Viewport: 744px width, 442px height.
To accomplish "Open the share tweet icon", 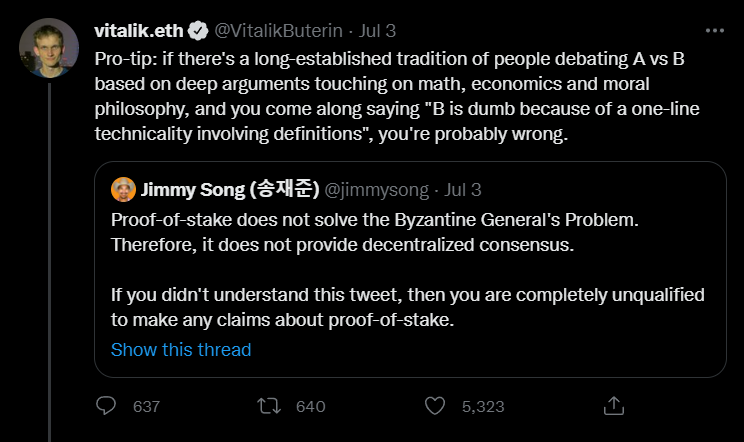I will 614,406.
